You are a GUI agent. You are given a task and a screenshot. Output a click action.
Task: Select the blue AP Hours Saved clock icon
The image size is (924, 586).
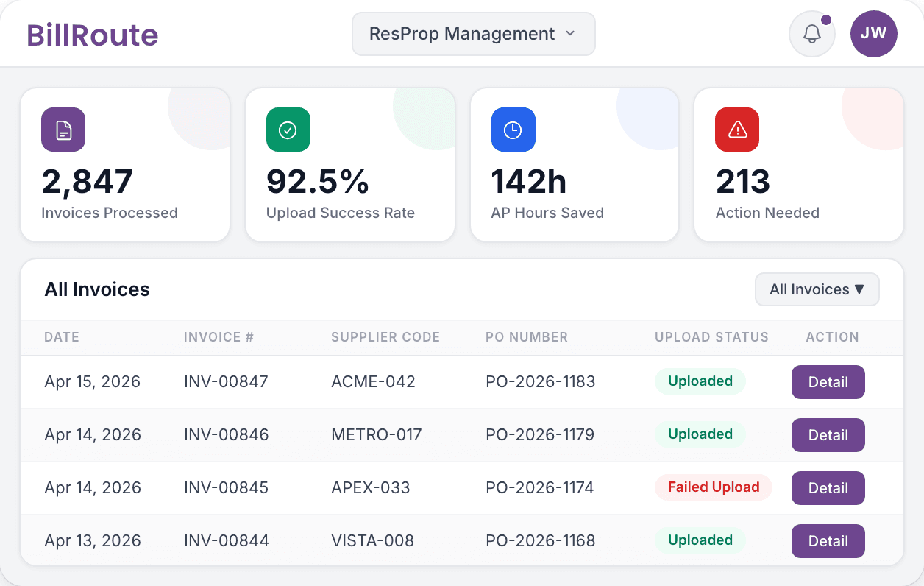[x=513, y=130]
